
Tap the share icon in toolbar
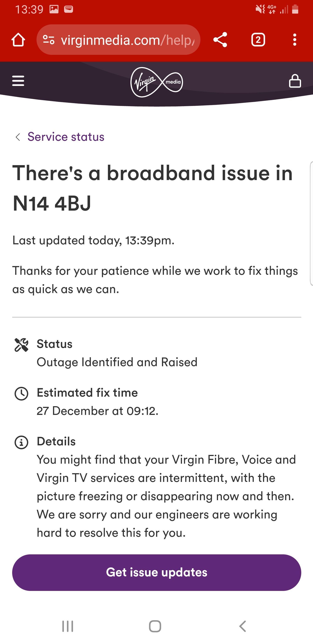[220, 40]
